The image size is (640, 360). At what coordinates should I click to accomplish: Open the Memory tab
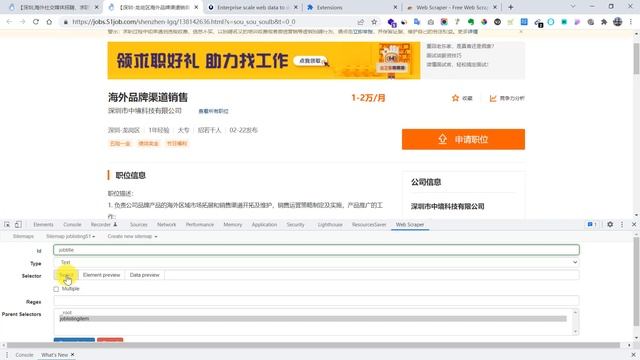[x=233, y=224]
